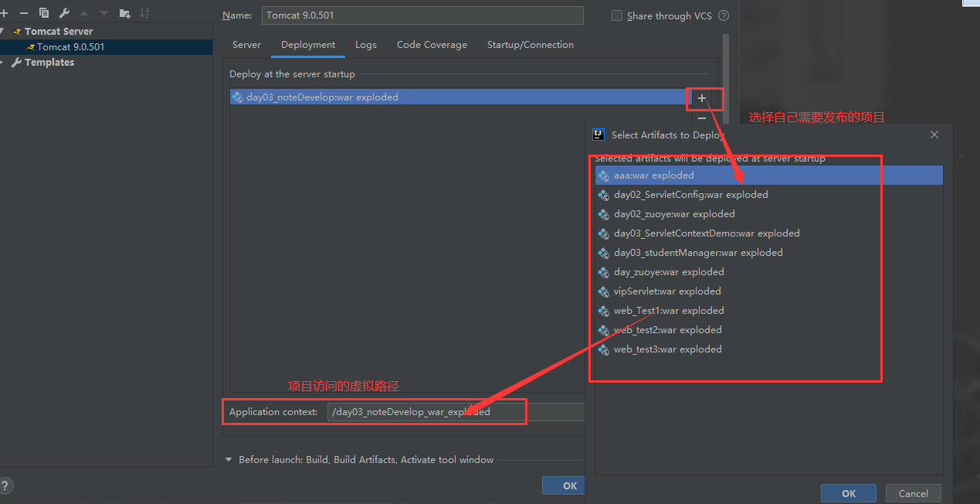980x504 pixels.
Task: Close the Select Artifacts to Deploy dialog
Action: click(x=934, y=135)
